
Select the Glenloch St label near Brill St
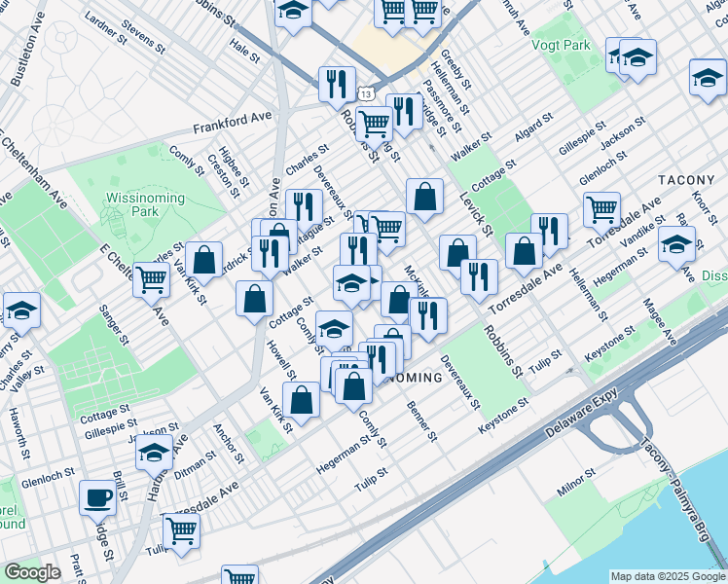point(48,478)
